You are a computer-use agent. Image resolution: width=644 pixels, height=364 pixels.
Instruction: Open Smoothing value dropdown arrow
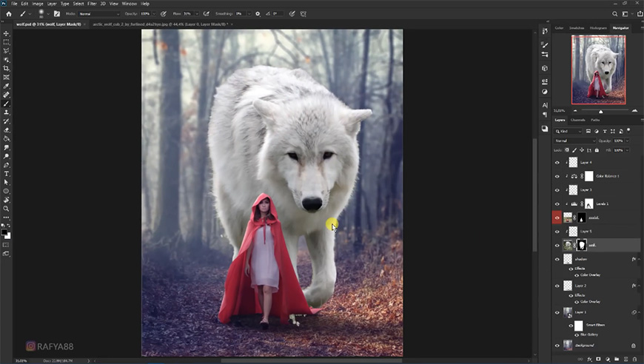(x=249, y=14)
